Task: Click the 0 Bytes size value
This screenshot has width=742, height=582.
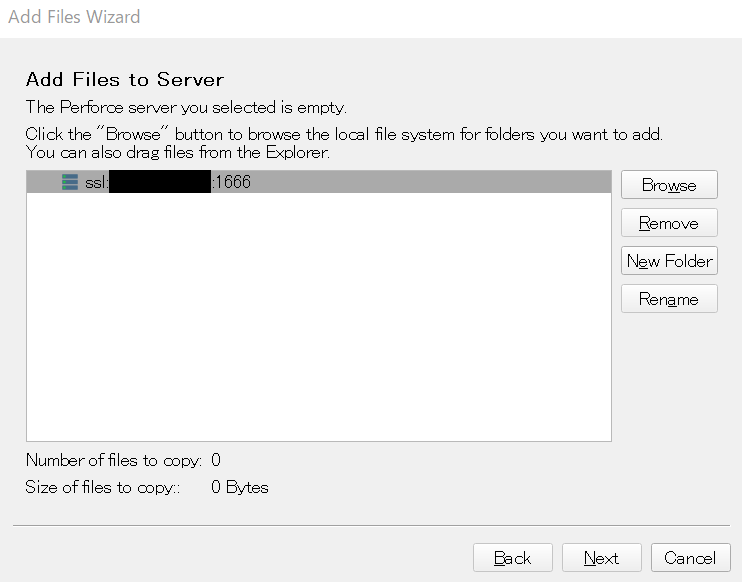Action: [x=240, y=488]
